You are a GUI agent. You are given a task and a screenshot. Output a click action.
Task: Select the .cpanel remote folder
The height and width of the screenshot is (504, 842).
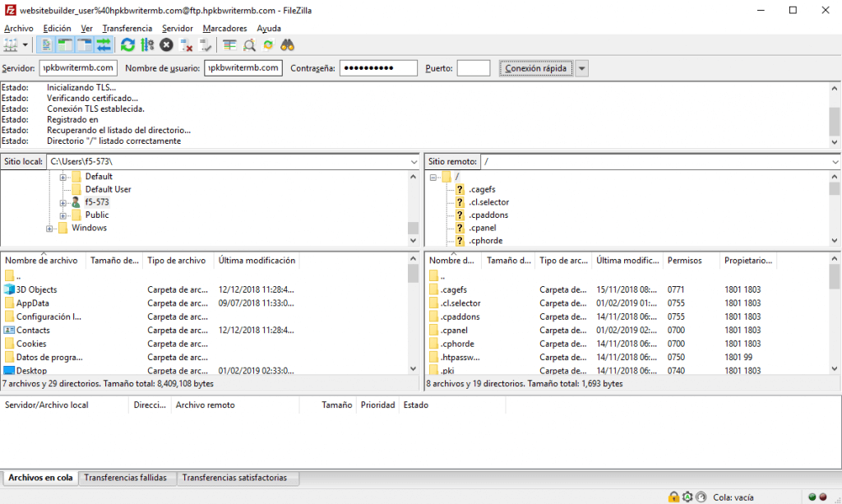456,330
